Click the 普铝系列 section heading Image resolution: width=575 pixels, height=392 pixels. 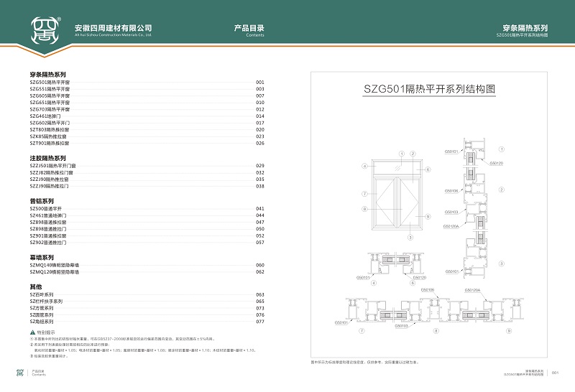(42, 201)
